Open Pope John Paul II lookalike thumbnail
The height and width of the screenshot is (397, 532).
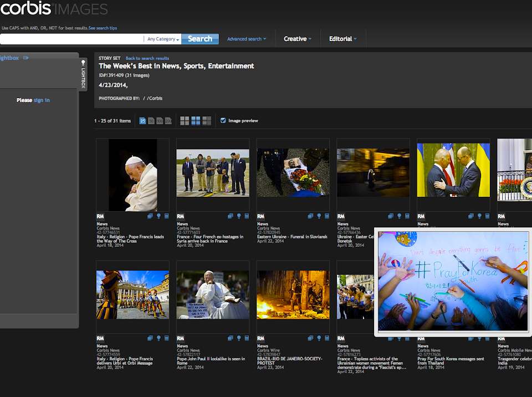coord(213,295)
